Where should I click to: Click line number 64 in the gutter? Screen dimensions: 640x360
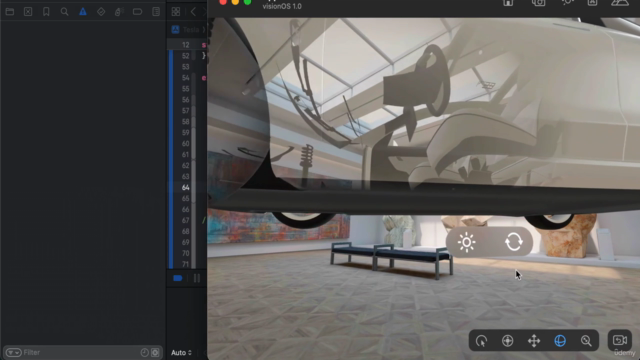186,187
